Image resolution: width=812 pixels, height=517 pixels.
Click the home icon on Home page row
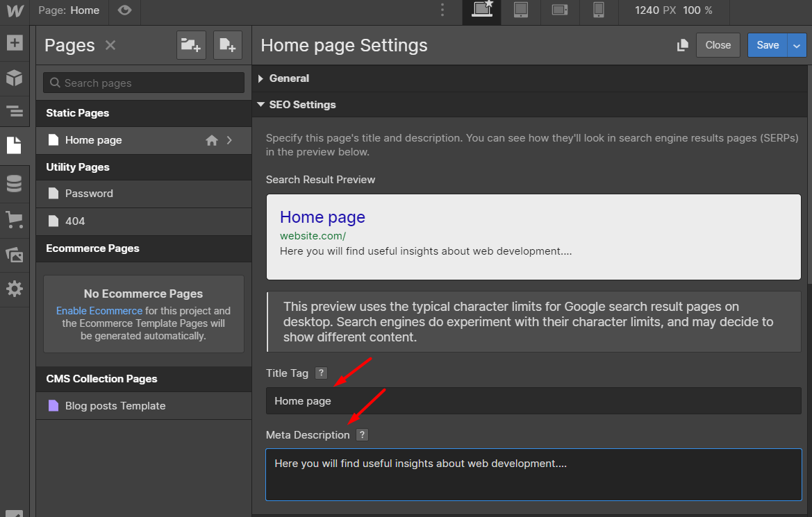pyautogui.click(x=211, y=140)
